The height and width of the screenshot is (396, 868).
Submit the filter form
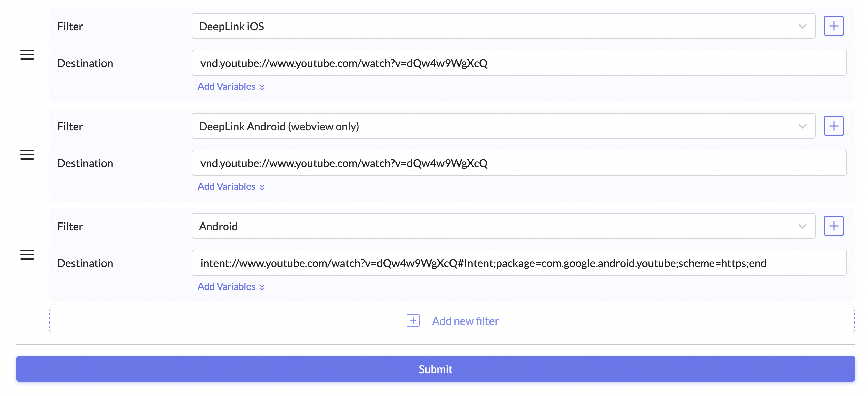point(435,369)
